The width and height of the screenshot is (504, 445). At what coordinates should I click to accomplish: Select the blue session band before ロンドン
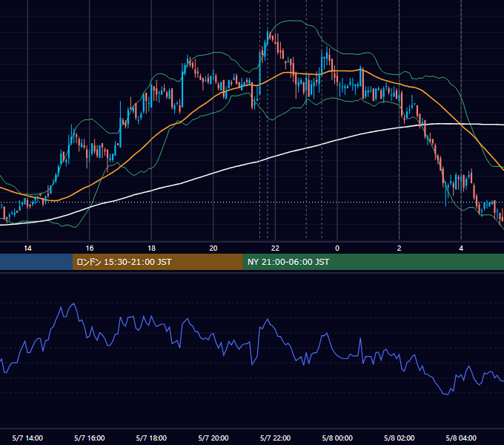[36, 262]
